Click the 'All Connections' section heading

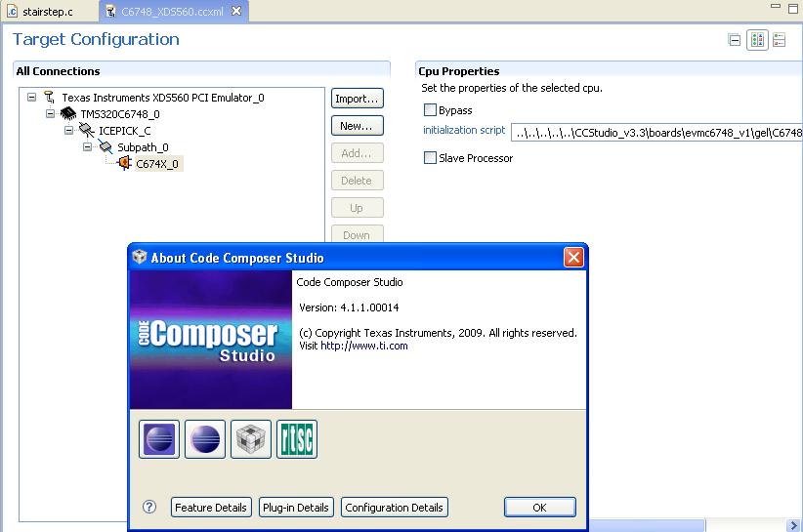tap(58, 71)
